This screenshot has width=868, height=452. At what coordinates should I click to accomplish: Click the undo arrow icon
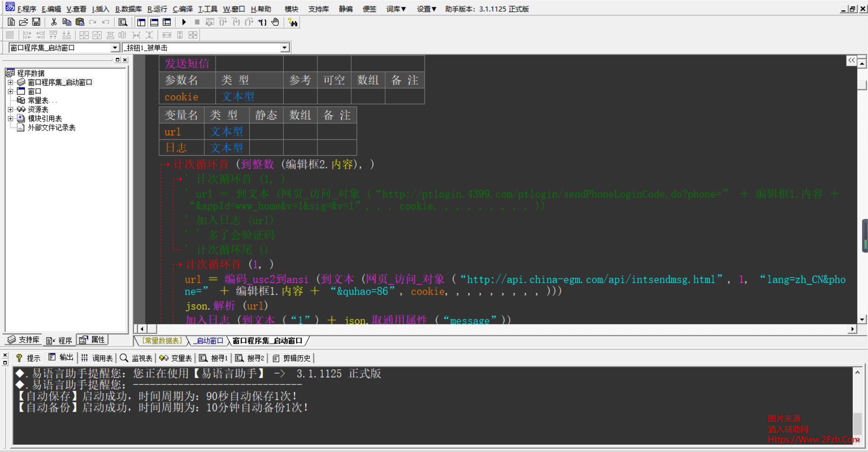click(105, 22)
